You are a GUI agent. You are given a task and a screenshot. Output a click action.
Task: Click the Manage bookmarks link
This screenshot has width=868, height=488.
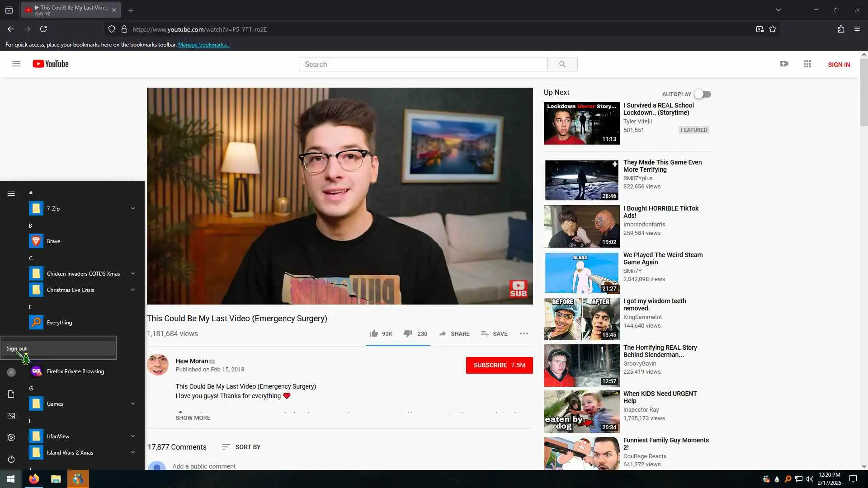click(204, 45)
